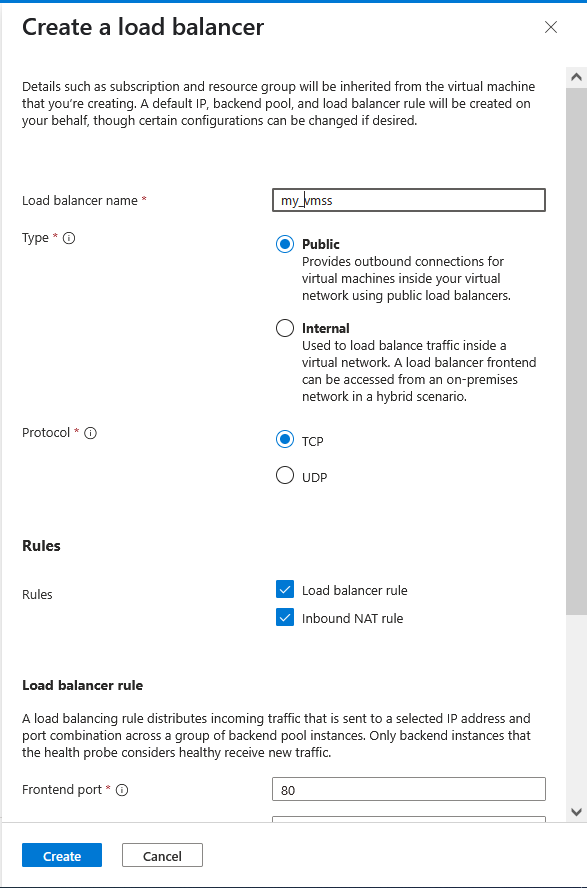Select the Internal load balancer type
587x888 pixels.
click(x=285, y=328)
